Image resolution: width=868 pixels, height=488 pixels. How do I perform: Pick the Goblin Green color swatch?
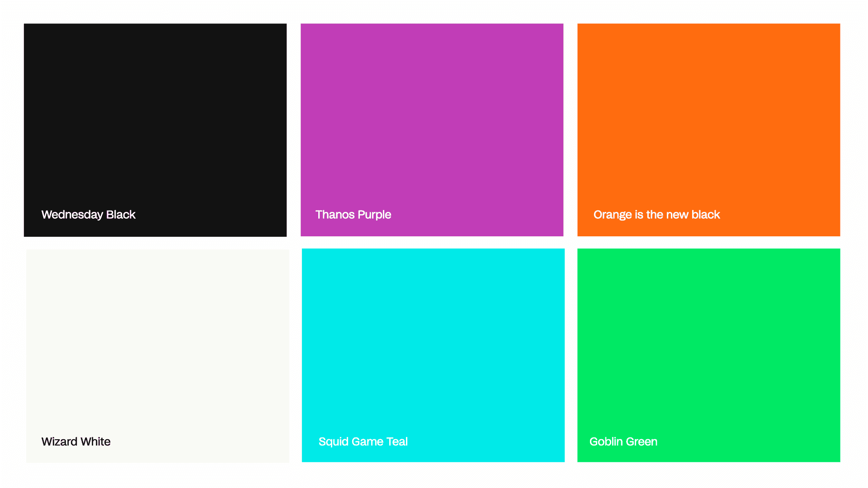pyautogui.click(x=708, y=343)
